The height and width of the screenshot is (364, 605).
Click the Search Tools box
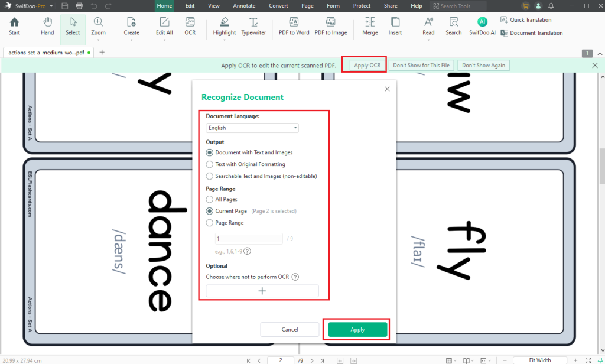[x=458, y=6]
